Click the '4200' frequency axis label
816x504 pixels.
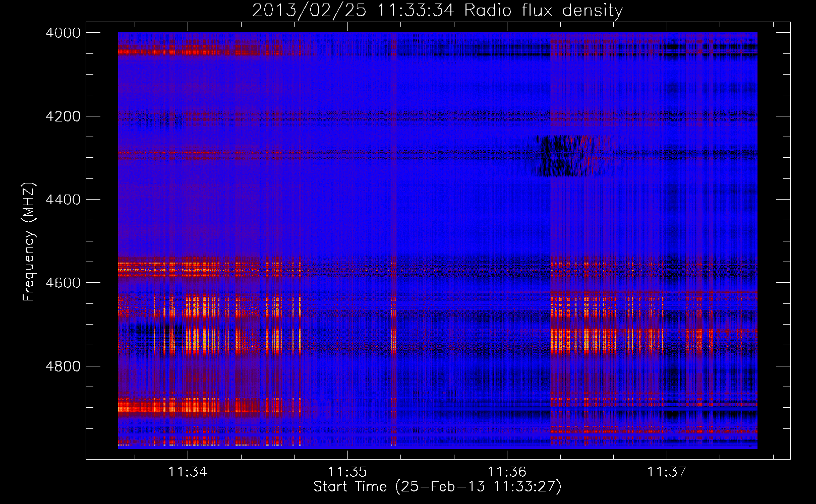click(x=63, y=116)
